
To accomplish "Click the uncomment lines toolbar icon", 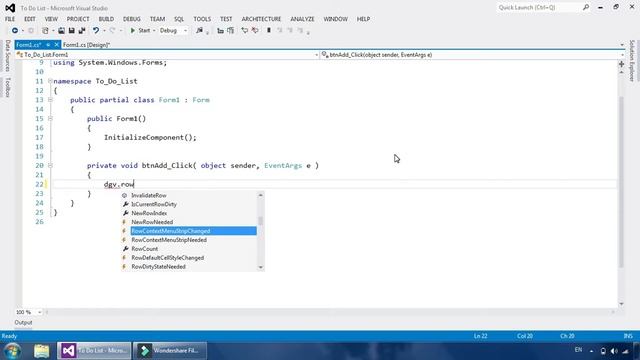I will coord(255,31).
